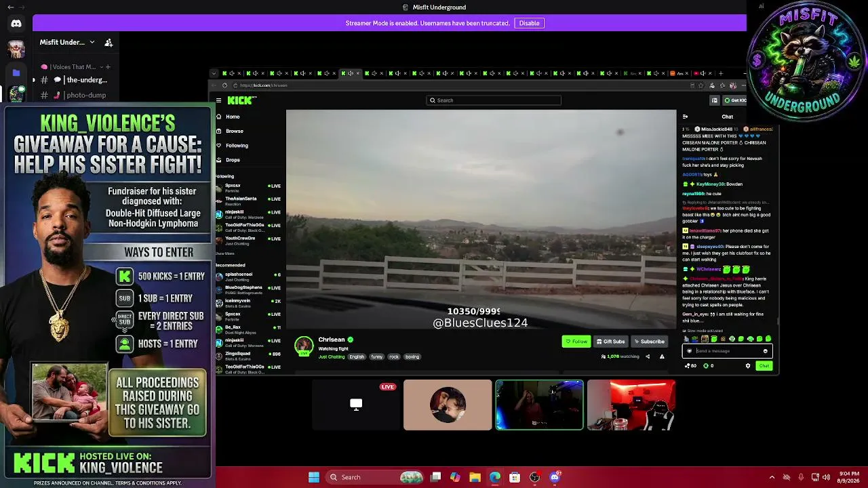Create channel in Voices That M... category
The width and height of the screenshot is (868, 488).
pos(108,67)
